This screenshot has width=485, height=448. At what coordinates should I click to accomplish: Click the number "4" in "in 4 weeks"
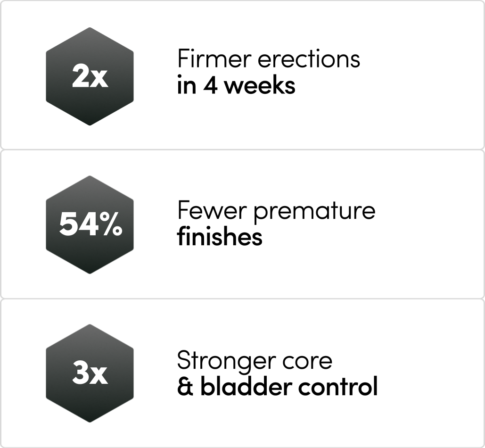point(207,86)
